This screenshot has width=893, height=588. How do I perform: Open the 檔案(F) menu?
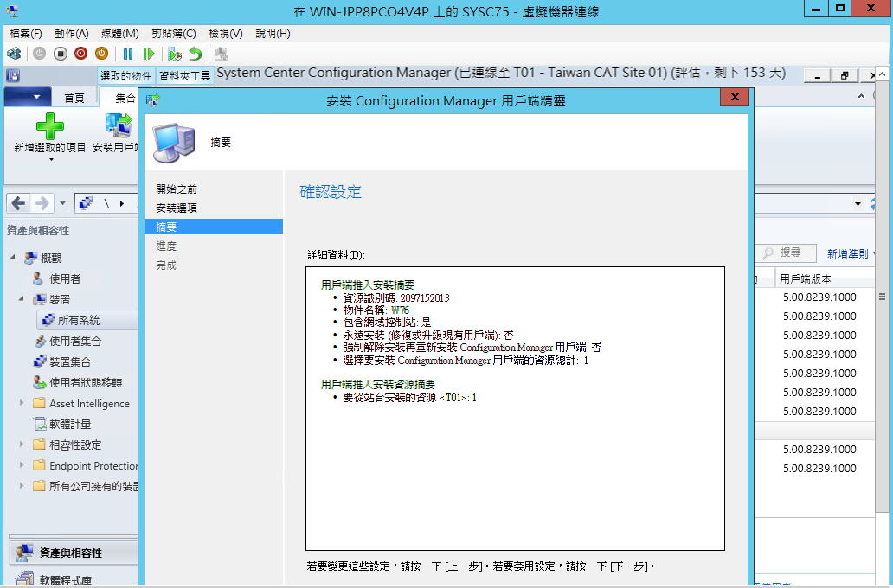[26, 34]
